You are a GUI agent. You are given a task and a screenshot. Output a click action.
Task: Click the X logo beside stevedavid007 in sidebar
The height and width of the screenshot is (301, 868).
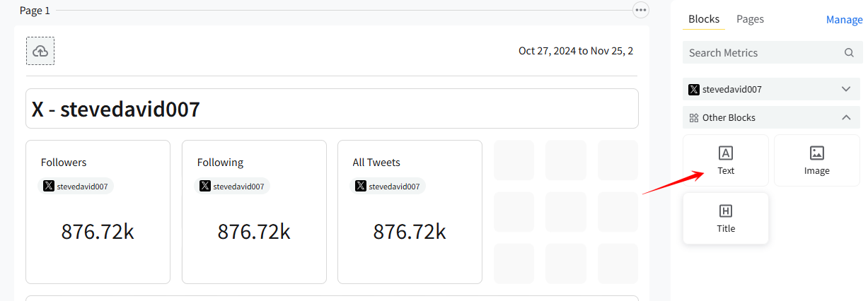(x=694, y=90)
